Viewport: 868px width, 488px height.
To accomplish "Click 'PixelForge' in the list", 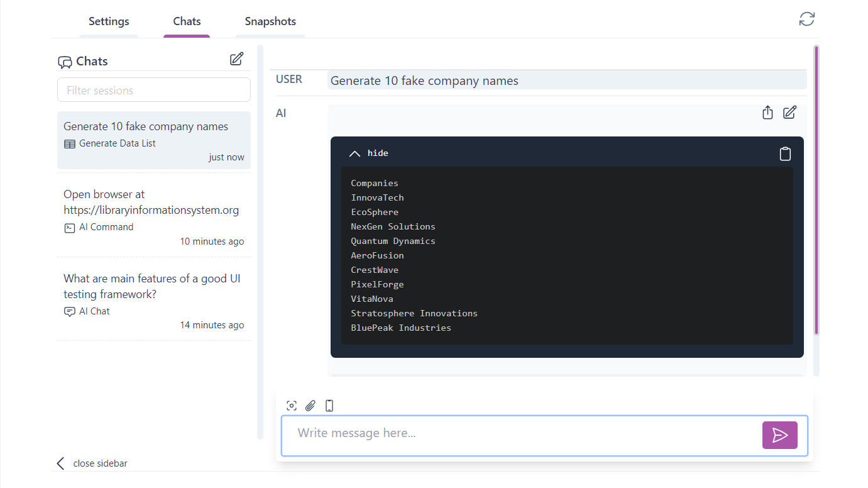I will click(x=377, y=284).
